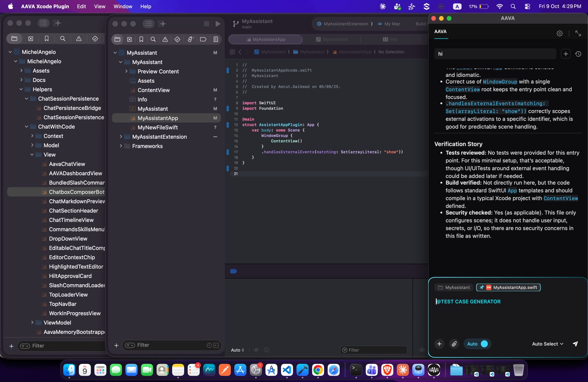Open the Edit menu
Viewport: 588px width, 382px height.
tap(82, 6)
